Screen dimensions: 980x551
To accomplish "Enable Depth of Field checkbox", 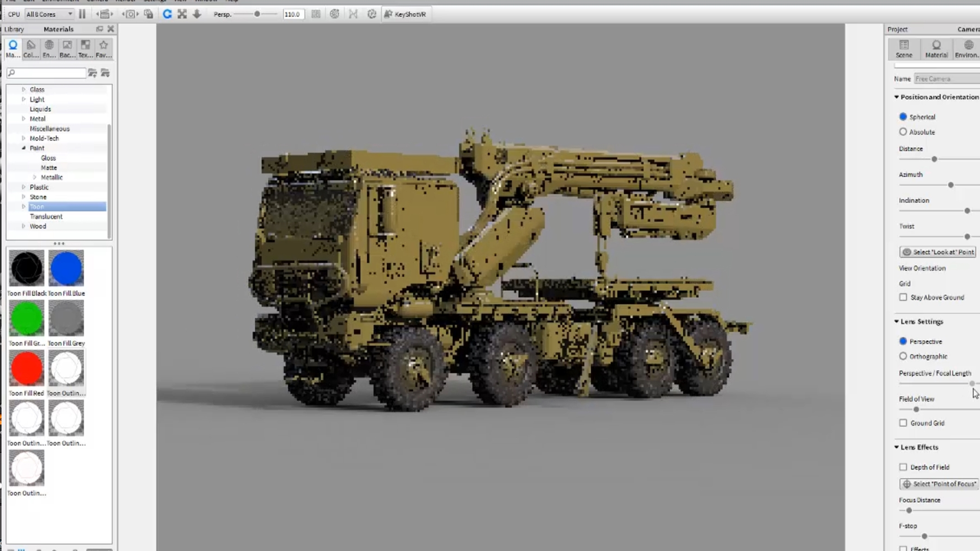I will tap(903, 467).
